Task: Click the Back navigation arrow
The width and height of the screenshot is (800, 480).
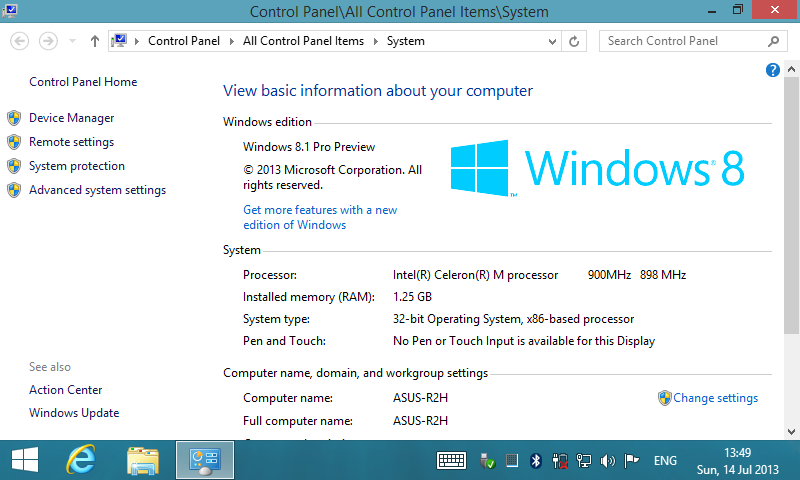Action: point(20,41)
